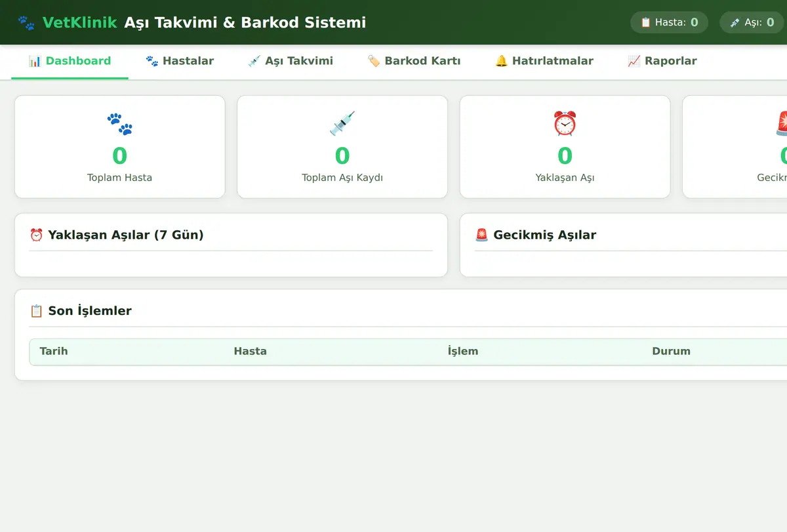The width and height of the screenshot is (787, 532).
Task: Click the clock icon beside Yaklaşan Aşılar (7 Gün) heading
Action: pos(37,235)
